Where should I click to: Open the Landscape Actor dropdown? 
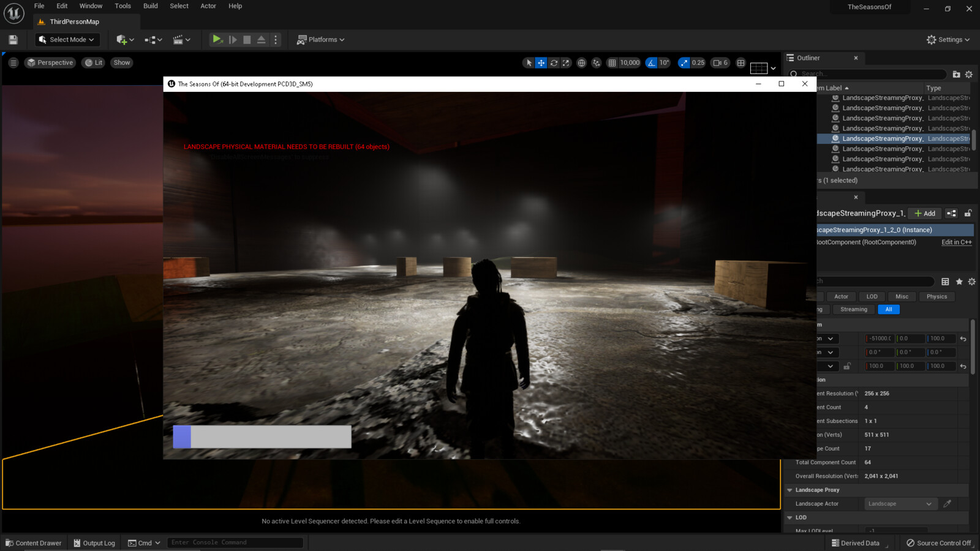900,504
